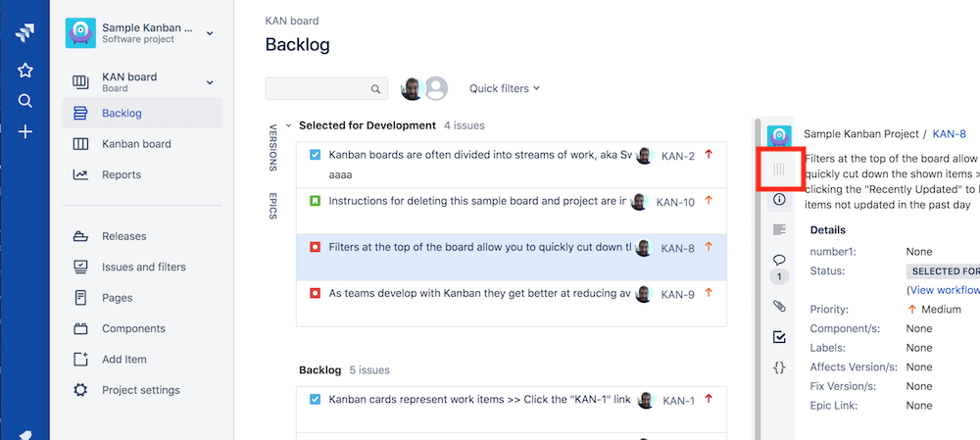
Task: Open the issue details info icon
Action: point(779,200)
